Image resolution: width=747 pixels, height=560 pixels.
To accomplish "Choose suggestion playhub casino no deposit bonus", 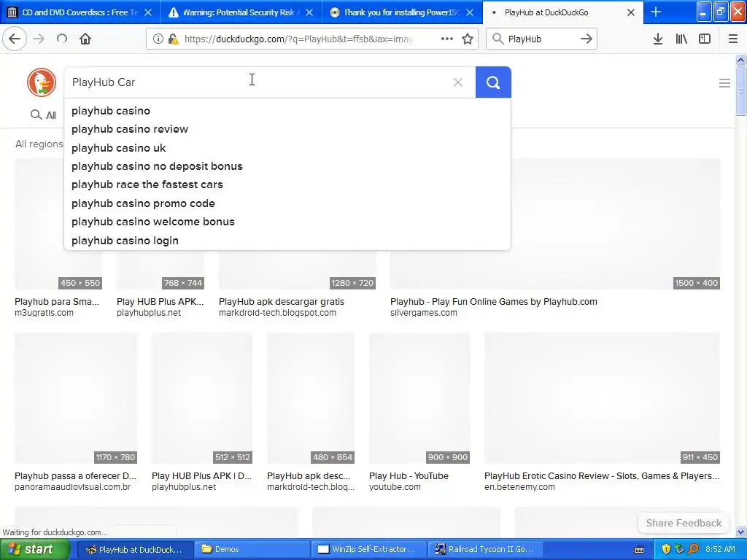I will click(x=287, y=166).
